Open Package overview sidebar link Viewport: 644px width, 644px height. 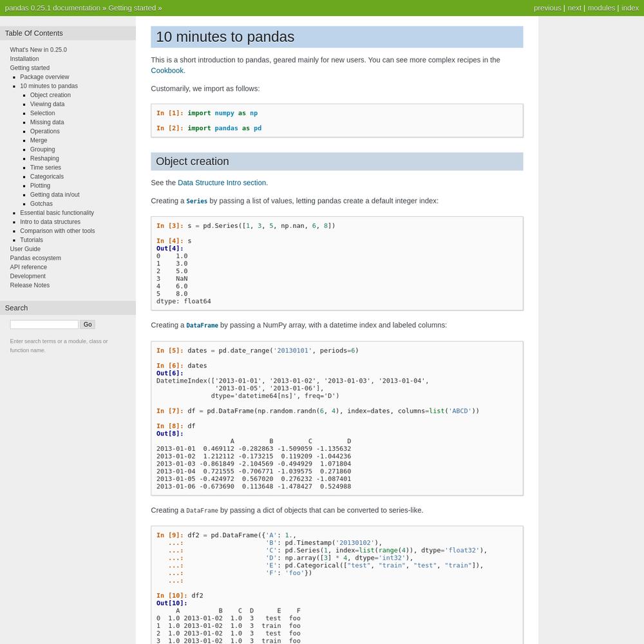(x=44, y=77)
